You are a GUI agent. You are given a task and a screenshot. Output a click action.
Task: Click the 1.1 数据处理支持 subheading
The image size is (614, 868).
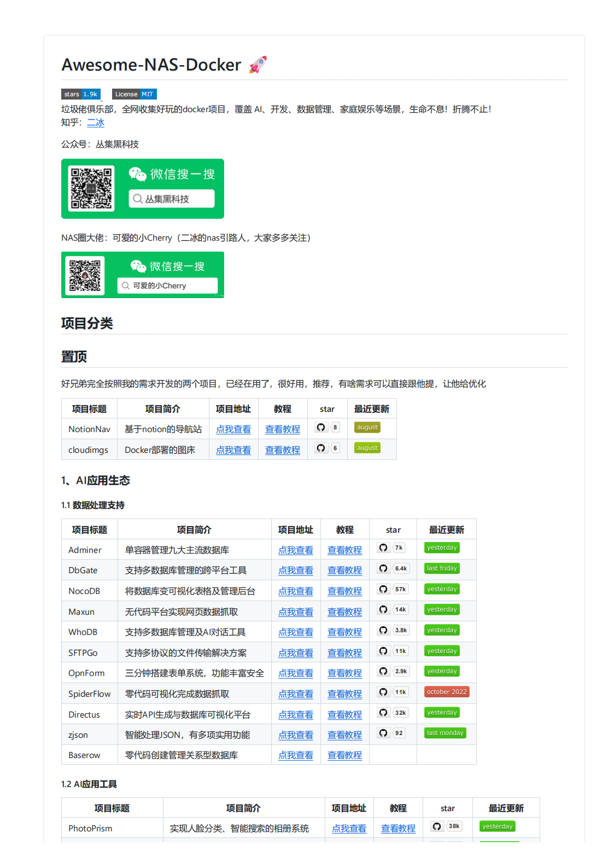(93, 505)
